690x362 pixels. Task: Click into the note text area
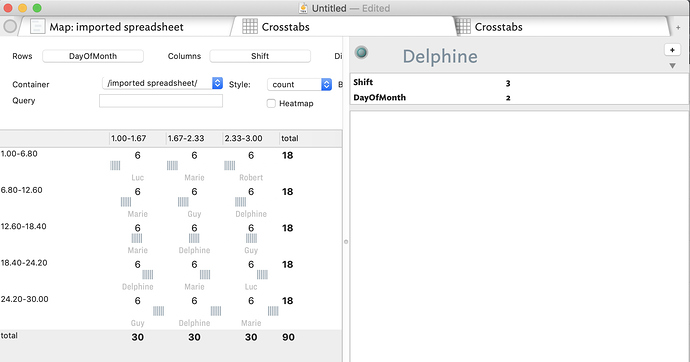pos(519,236)
